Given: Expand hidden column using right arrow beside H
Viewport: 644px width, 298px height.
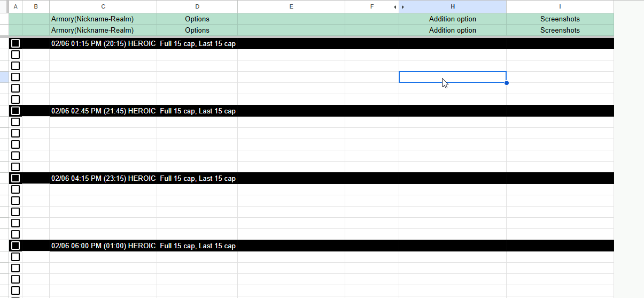Looking at the screenshot, I should coord(402,6).
